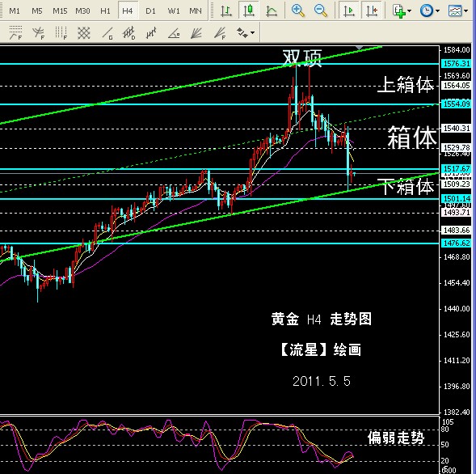Click the 1576.31 price label

[457, 64]
